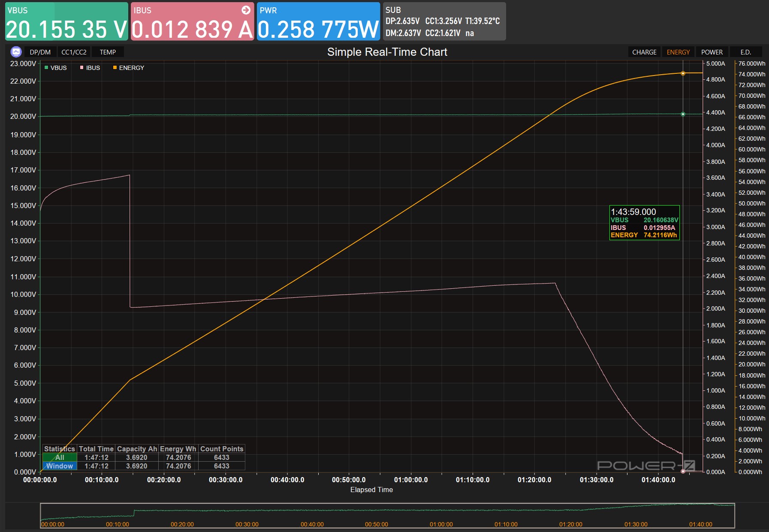Click the Window statistics row label

coord(60,466)
